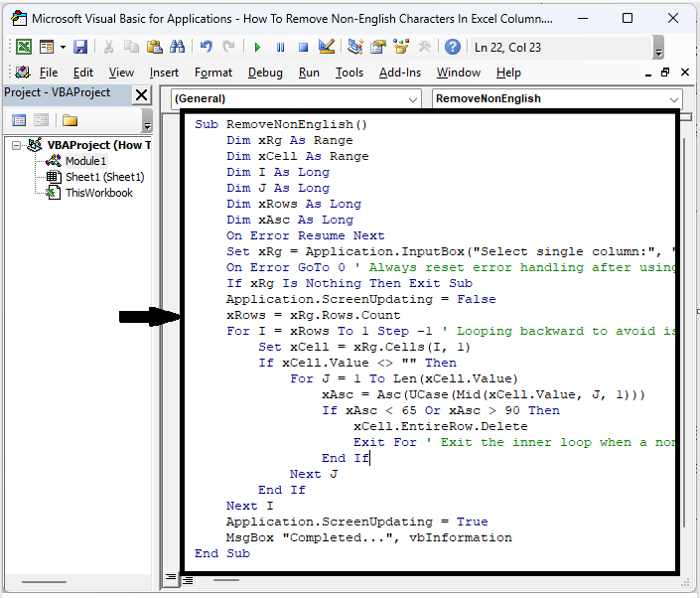This screenshot has width=700, height=598.
Task: Click Project pane horizontal scrollbar thumb
Action: point(44,582)
